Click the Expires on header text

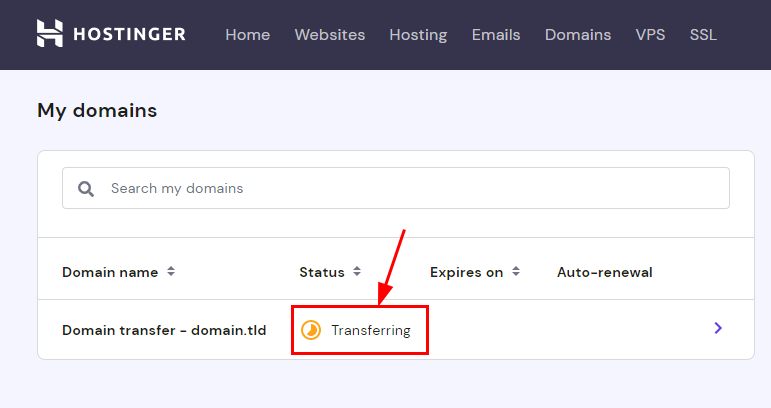click(x=466, y=272)
